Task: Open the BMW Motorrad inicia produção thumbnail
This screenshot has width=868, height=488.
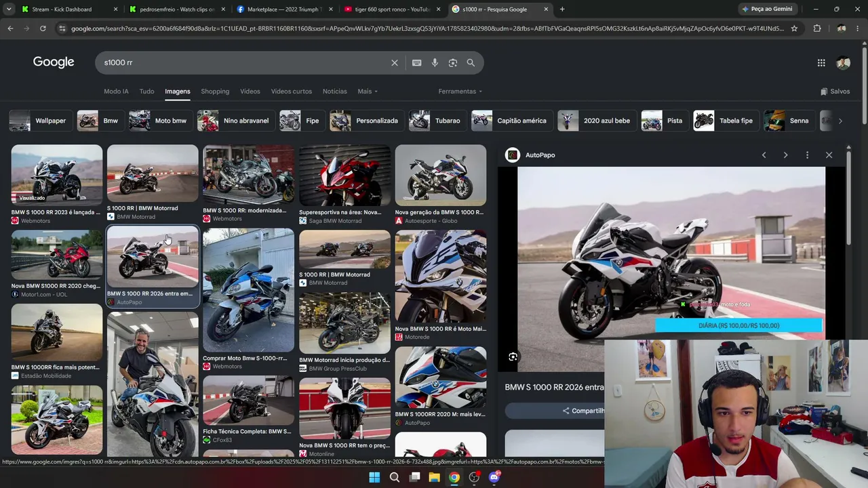Action: click(x=344, y=323)
